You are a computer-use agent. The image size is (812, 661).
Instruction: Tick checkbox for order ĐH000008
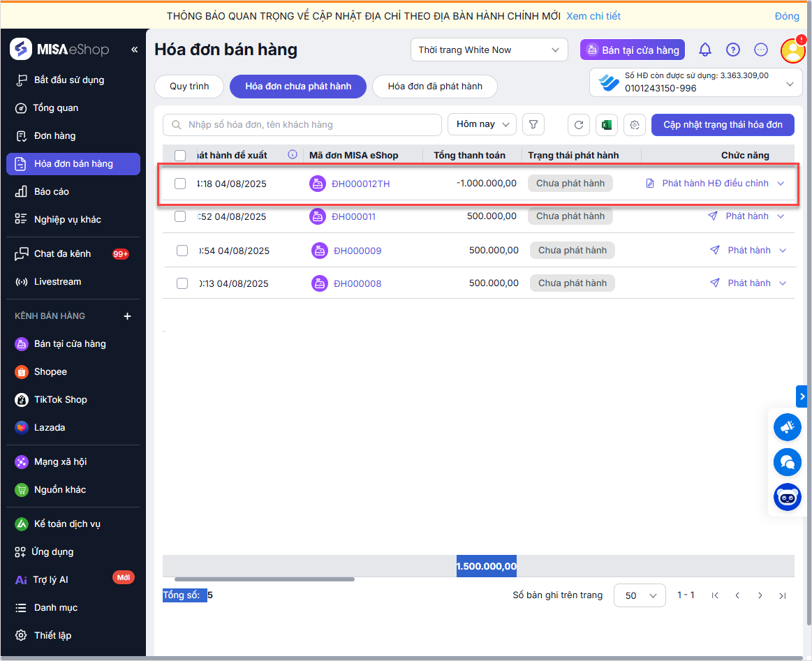[182, 283]
